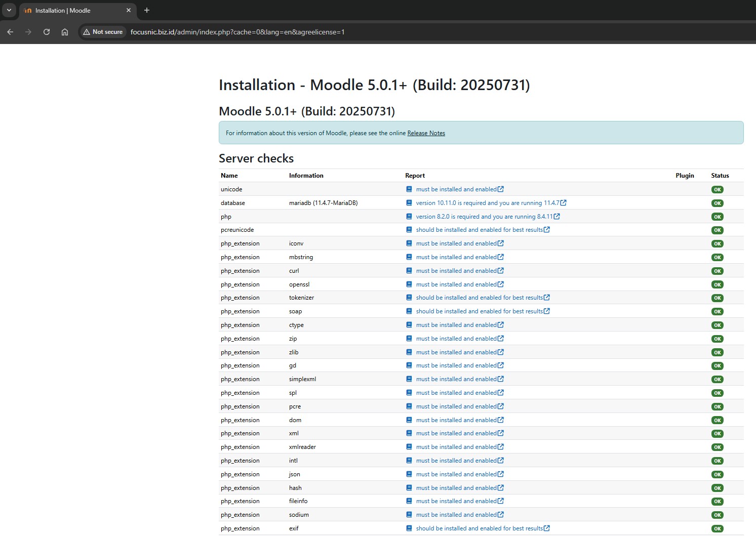
Task: Click the external link icon in the openssl row
Action: pyautogui.click(x=501, y=284)
